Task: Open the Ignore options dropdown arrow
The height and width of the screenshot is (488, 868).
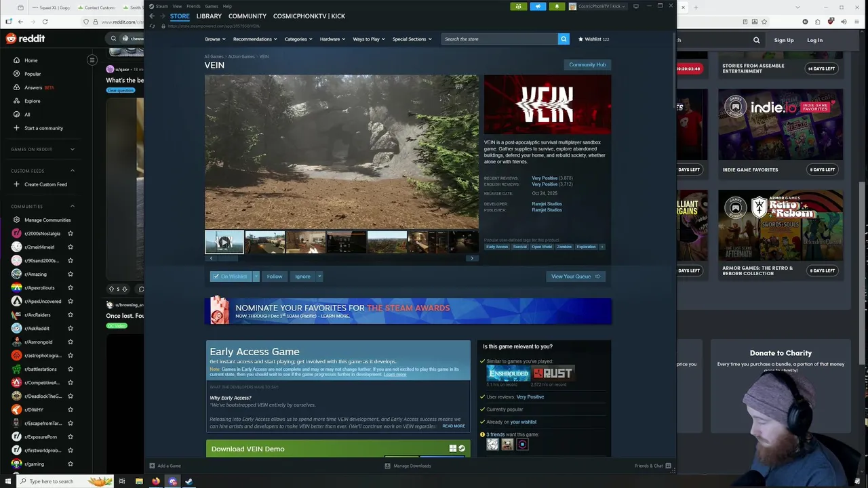Action: point(319,277)
